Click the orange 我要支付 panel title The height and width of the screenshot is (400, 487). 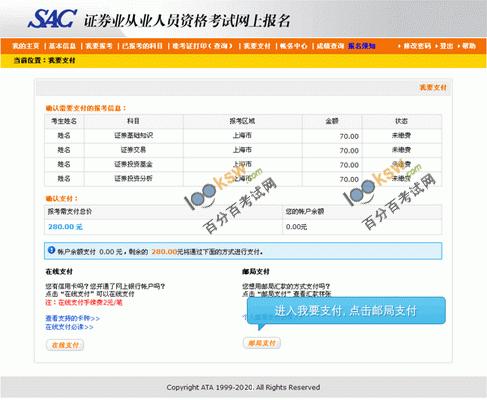433,87
